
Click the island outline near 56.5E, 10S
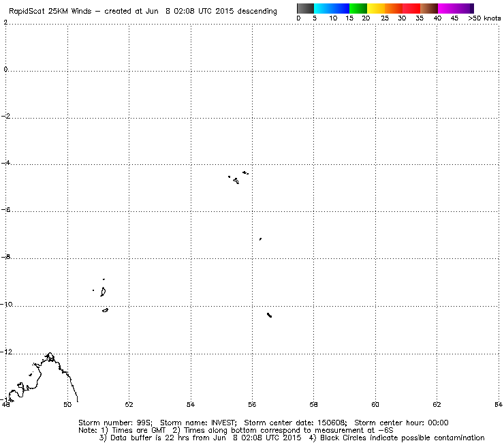pyautogui.click(x=269, y=315)
